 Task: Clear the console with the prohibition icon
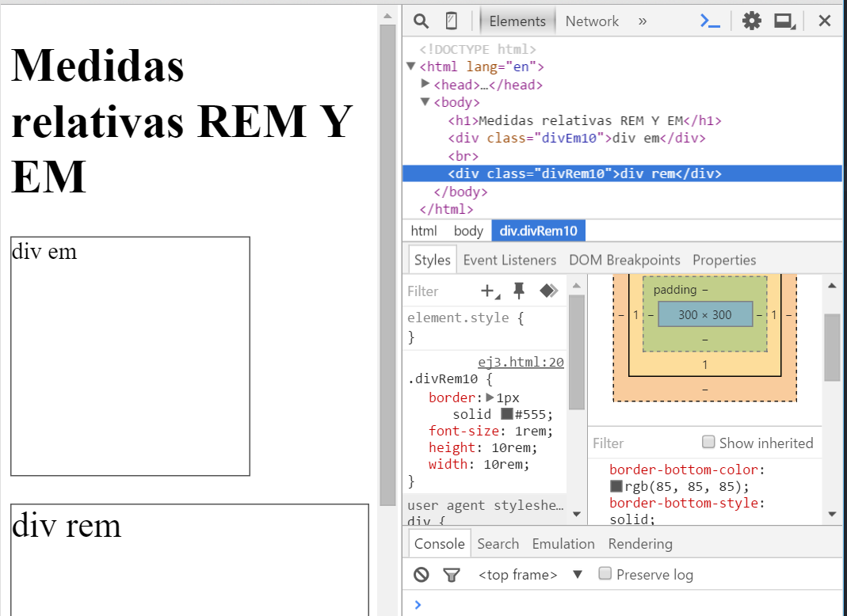420,574
